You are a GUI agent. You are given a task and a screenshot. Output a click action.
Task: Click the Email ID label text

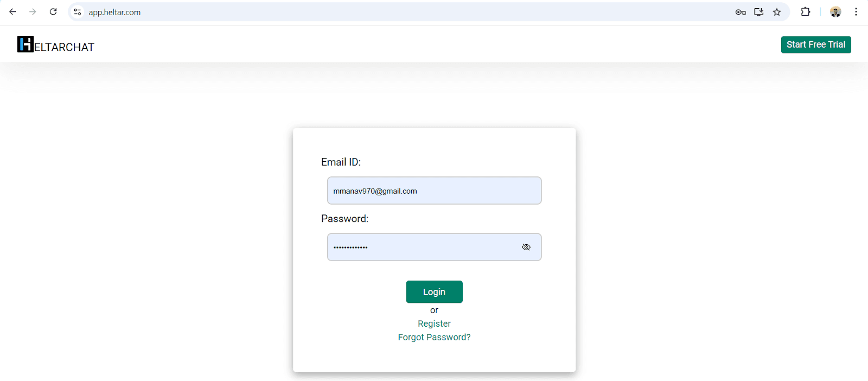click(x=341, y=162)
